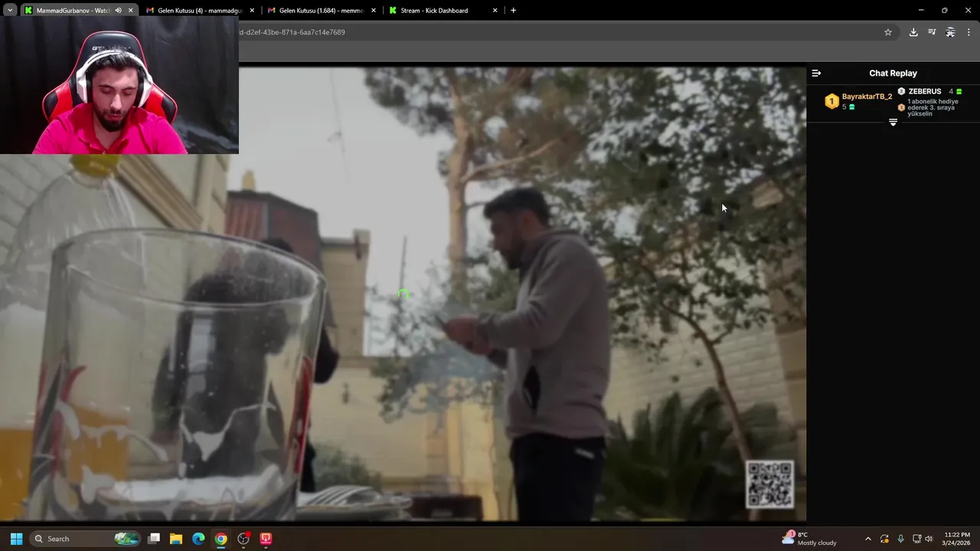The image size is (980, 551).
Task: Open File Explorer from the taskbar
Action: coord(176,539)
